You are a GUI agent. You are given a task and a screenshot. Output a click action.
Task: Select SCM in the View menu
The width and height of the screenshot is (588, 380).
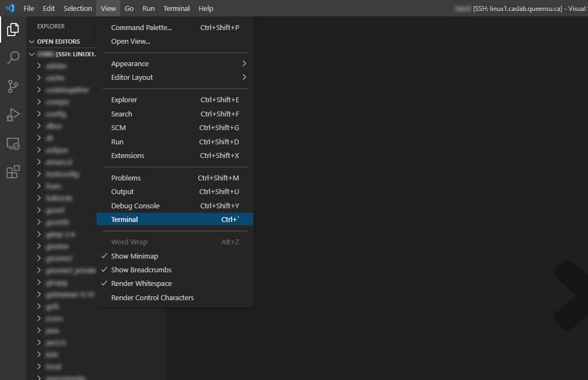click(174, 128)
